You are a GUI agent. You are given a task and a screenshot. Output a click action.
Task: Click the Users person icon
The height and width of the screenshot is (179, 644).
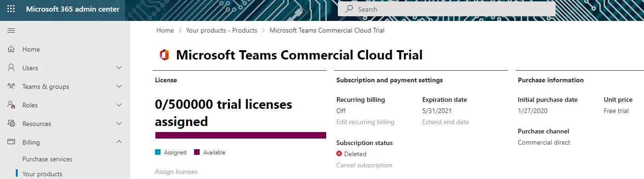[x=11, y=68]
